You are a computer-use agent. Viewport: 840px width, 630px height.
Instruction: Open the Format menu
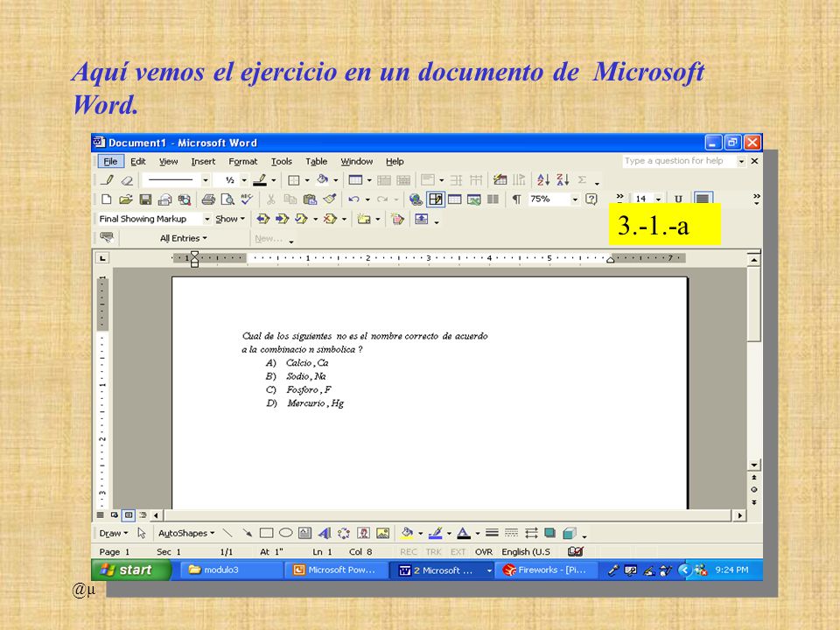coord(242,161)
